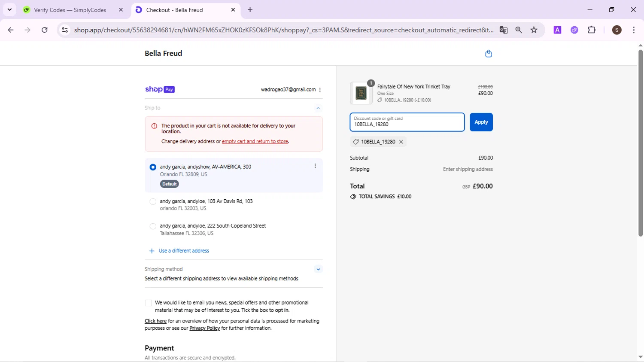Viewport: 644px width, 362px height.
Task: Open account options next to wadrogao37@gmail.com
Action: (320, 90)
